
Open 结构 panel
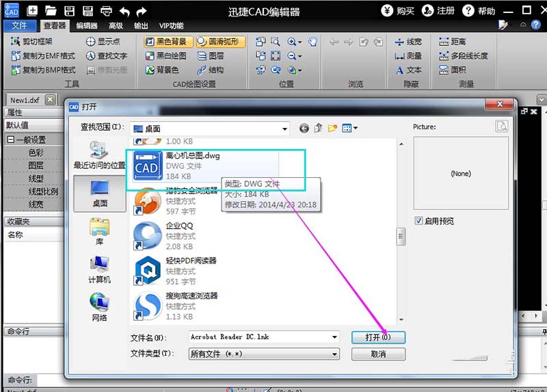pos(210,70)
